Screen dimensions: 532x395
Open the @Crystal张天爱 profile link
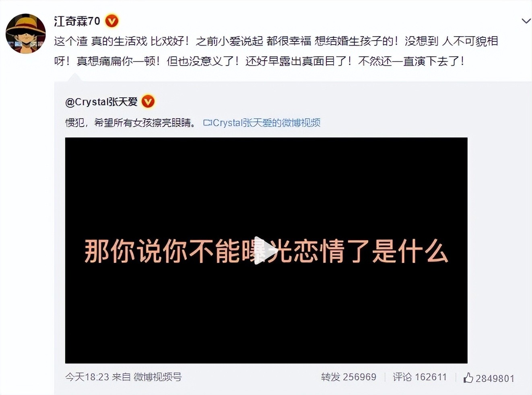[x=101, y=102]
